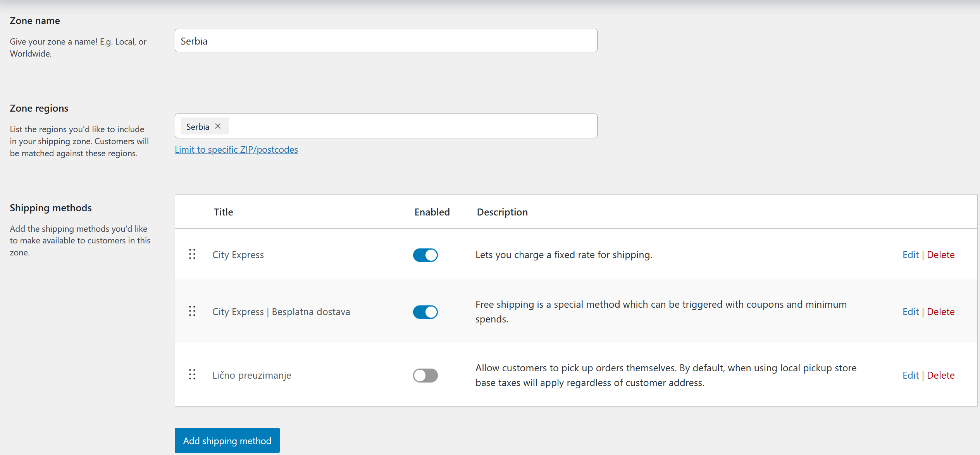
Task: Click the Shipping methods section heading
Action: pos(51,208)
